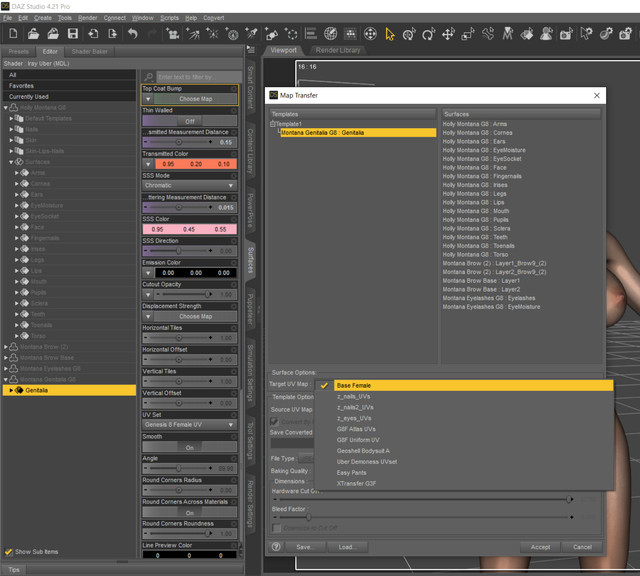
Task: Open the Scripts menu
Action: click(169, 18)
